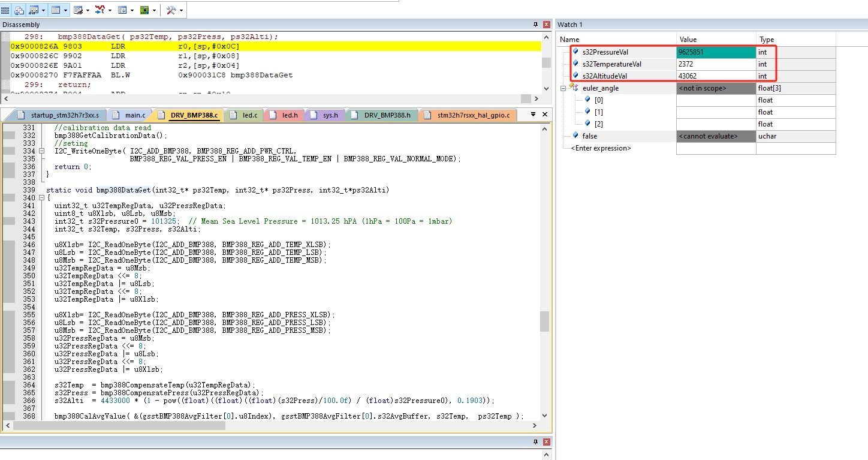Click the code editor horizontal scrollbar thumb
The width and height of the screenshot is (868, 460).
119,425
